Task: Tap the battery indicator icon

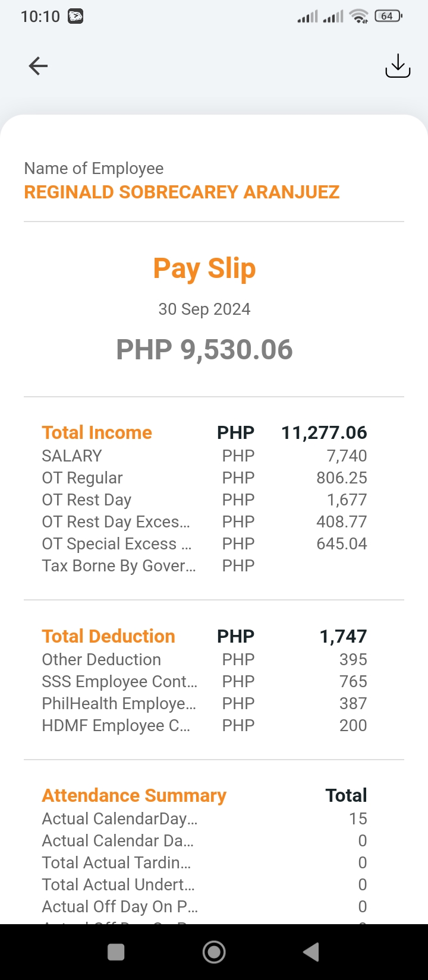Action: point(388,17)
